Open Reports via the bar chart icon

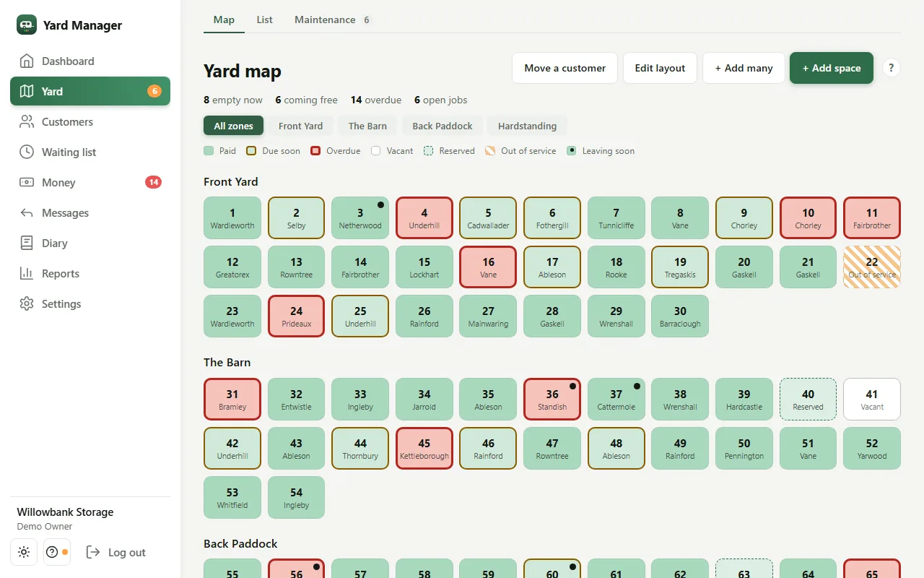click(27, 273)
